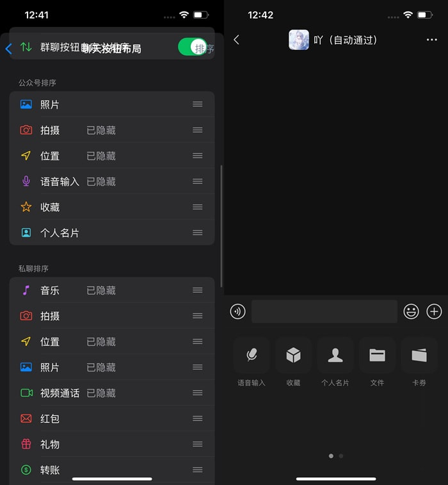Image resolution: width=448 pixels, height=485 pixels.
Task: Select the 收藏 star icon in list
Action: [x=26, y=206]
